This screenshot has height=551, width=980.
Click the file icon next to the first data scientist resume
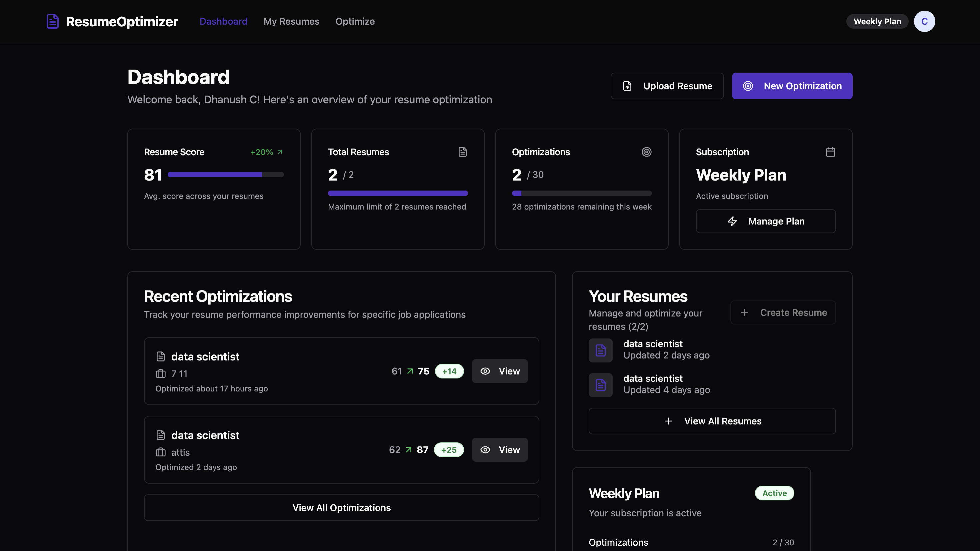600,350
